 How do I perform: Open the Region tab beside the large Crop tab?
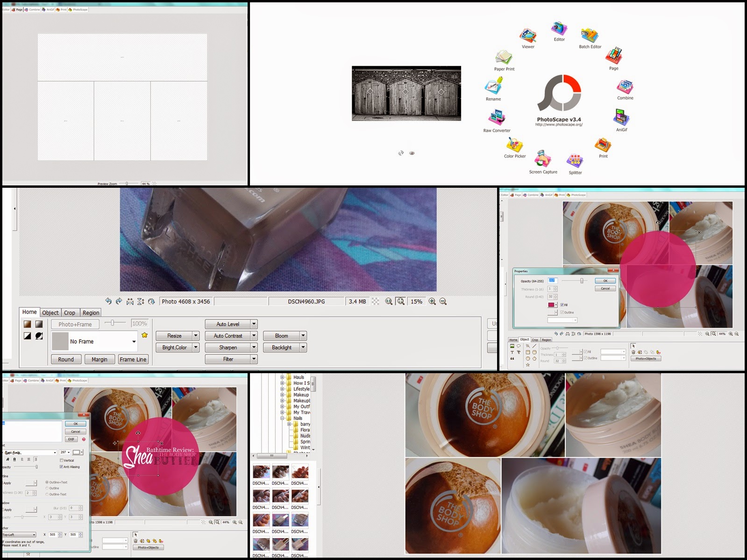[91, 312]
